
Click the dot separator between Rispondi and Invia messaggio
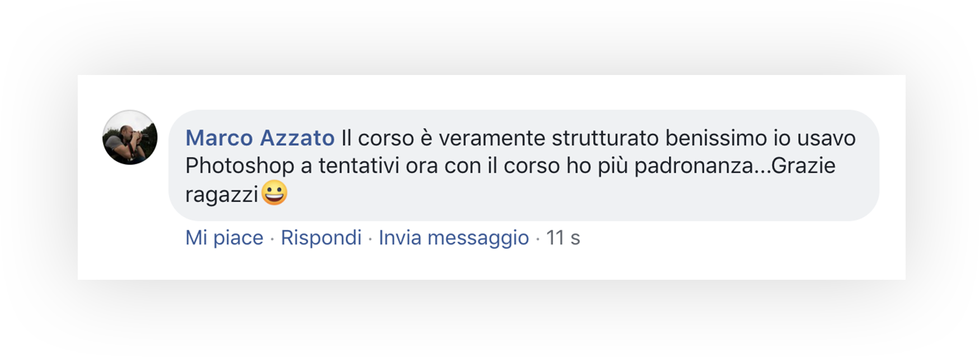click(x=370, y=239)
